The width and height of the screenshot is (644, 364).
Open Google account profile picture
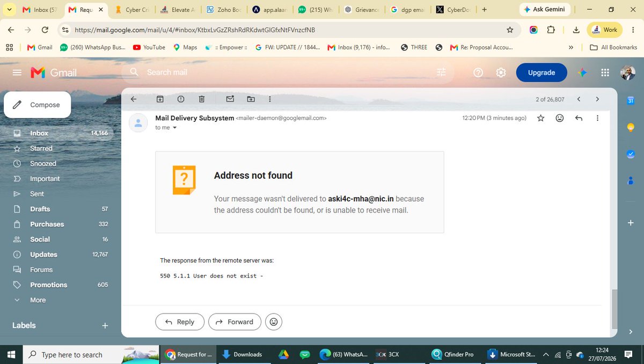[628, 72]
